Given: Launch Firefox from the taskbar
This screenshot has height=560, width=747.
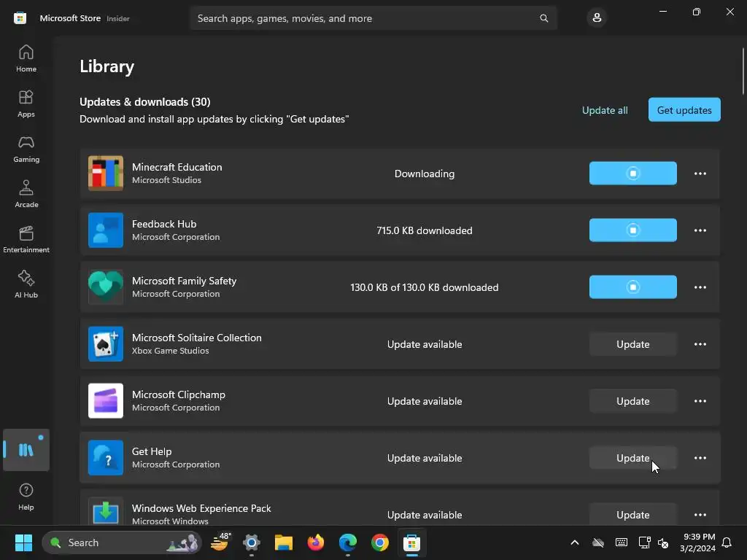Looking at the screenshot, I should pyautogui.click(x=315, y=542).
